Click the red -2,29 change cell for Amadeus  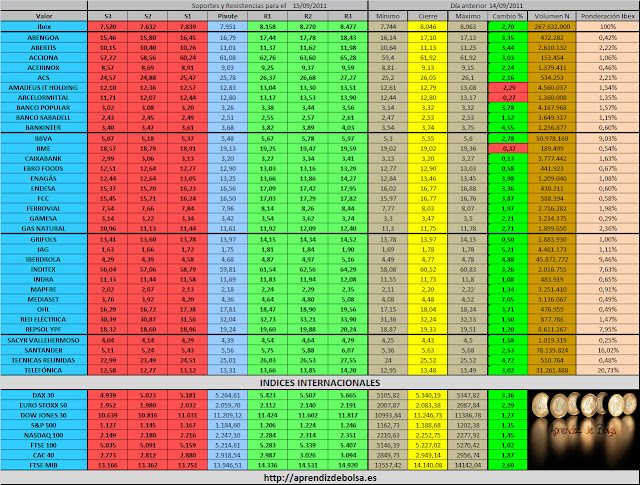[508, 88]
